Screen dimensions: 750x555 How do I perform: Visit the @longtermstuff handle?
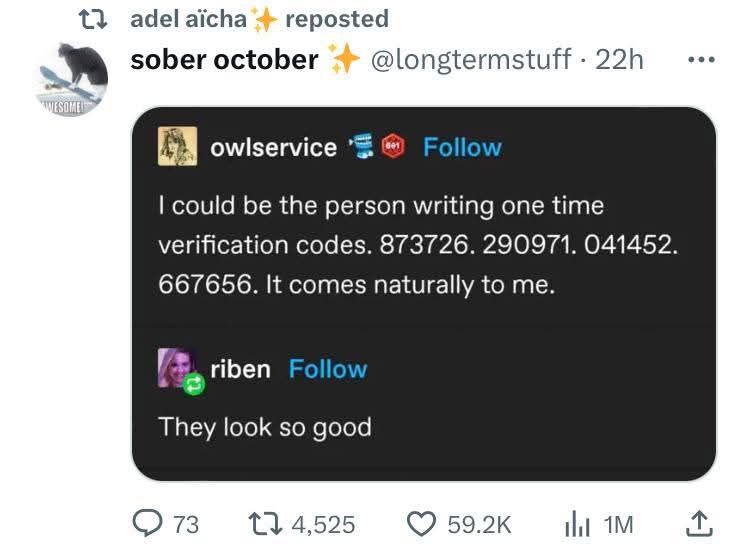pos(471,59)
